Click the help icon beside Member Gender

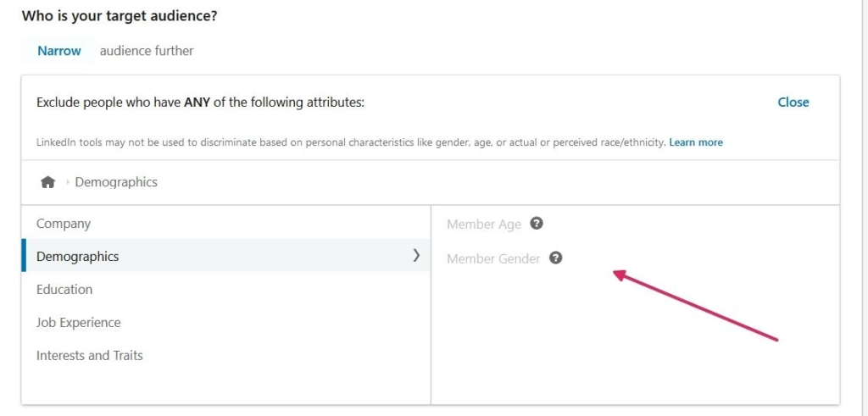555,258
